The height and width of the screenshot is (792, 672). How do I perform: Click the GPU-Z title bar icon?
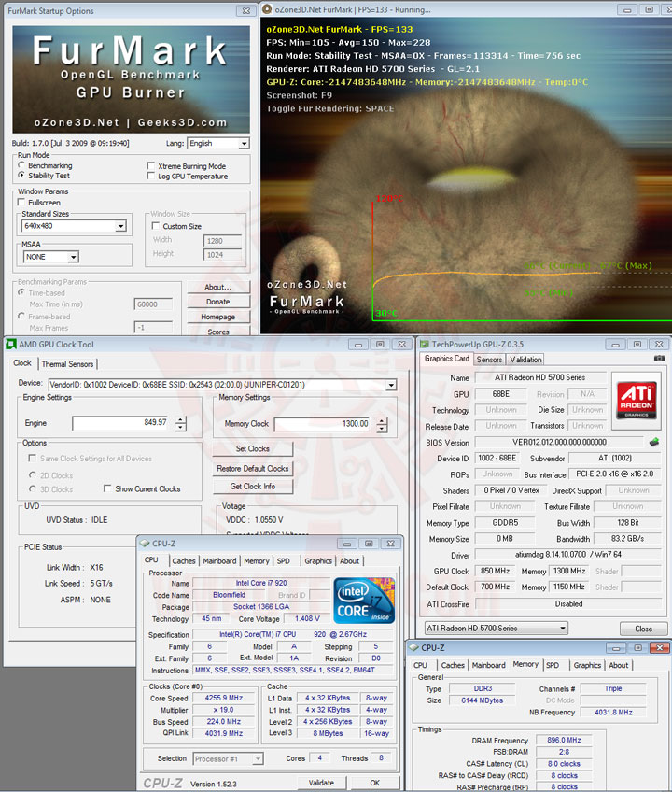(x=424, y=344)
